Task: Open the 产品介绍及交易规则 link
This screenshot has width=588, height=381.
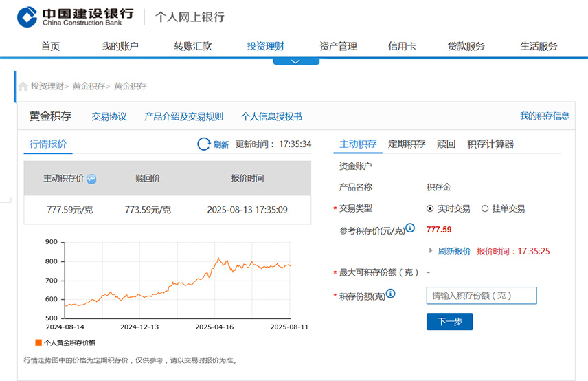Action: [x=183, y=117]
